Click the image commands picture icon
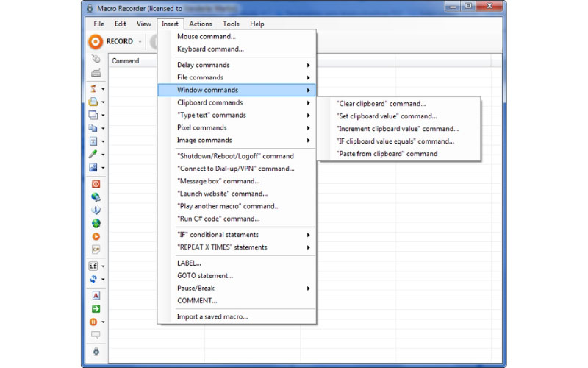Image resolution: width=588 pixels, height=368 pixels. click(x=93, y=168)
